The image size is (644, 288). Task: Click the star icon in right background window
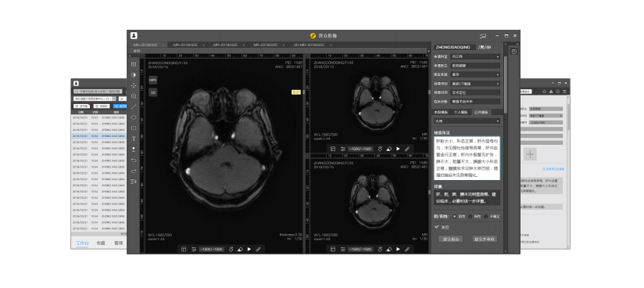point(544,92)
